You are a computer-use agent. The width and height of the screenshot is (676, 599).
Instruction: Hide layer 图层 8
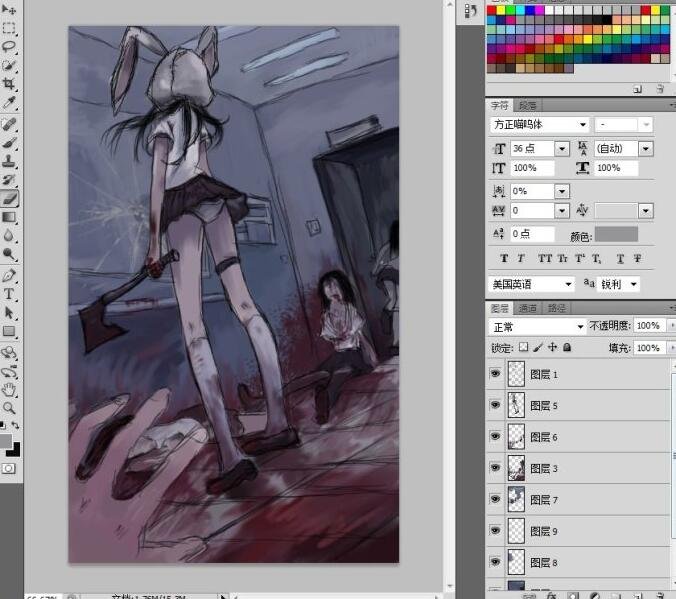(495, 562)
